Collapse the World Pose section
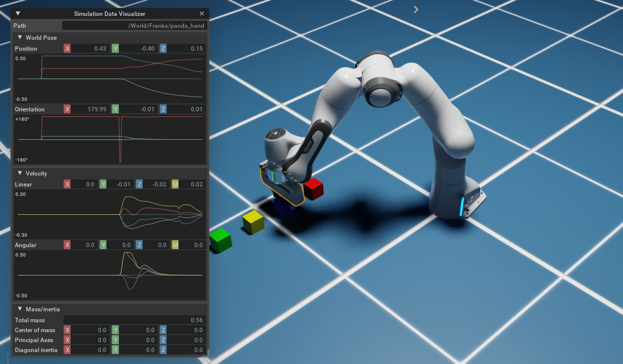This screenshot has width=623, height=364. 20,37
